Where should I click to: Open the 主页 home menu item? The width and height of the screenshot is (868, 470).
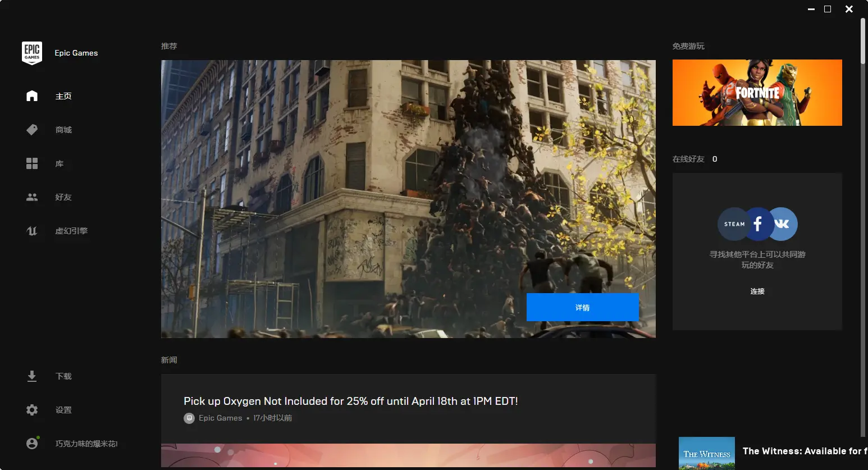click(x=63, y=96)
